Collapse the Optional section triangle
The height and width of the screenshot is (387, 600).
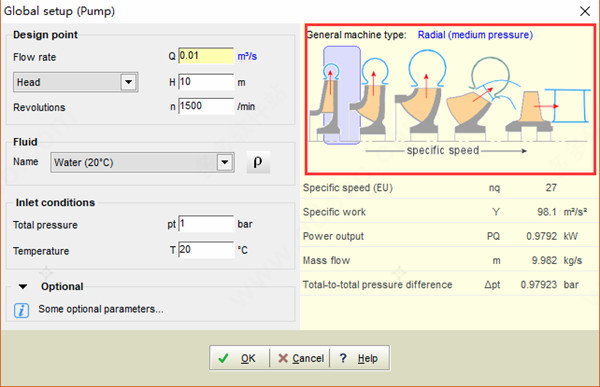(23, 286)
